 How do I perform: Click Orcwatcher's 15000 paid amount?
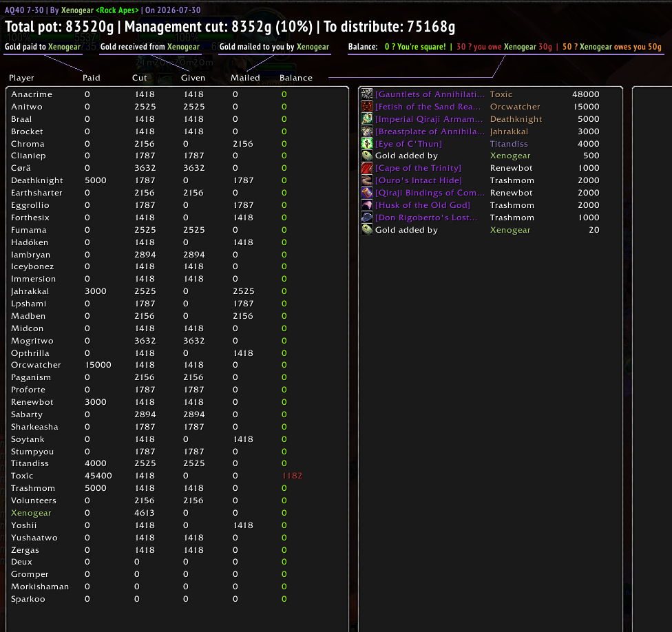98,365
